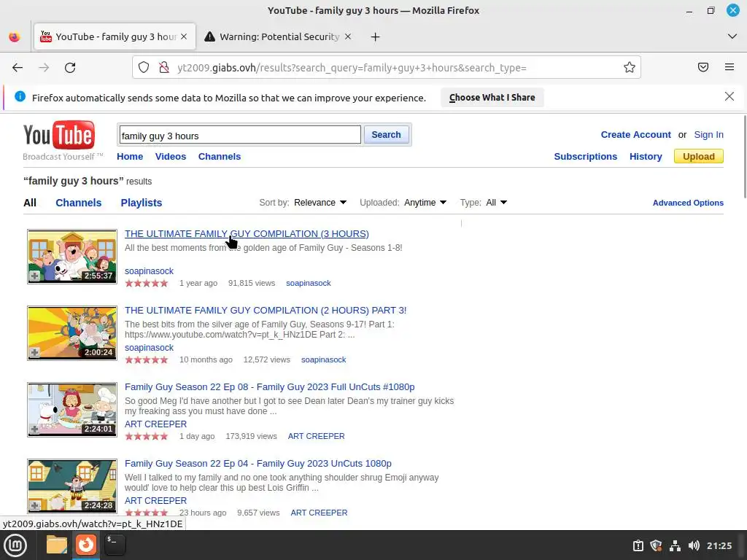This screenshot has height=560, width=747.
Task: Click the Firefox View icon in tab strip
Action: [15, 36]
